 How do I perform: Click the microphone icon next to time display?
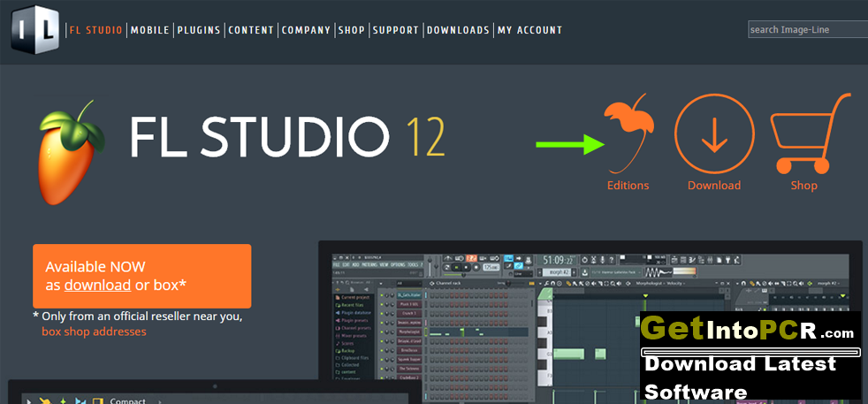click(602, 260)
